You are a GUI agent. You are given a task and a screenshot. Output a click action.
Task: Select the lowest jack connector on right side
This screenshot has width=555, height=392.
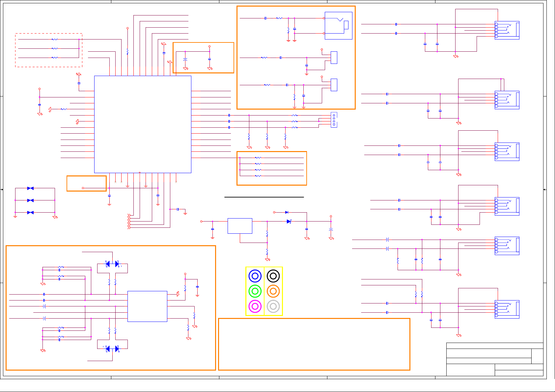pyautogui.click(x=507, y=309)
